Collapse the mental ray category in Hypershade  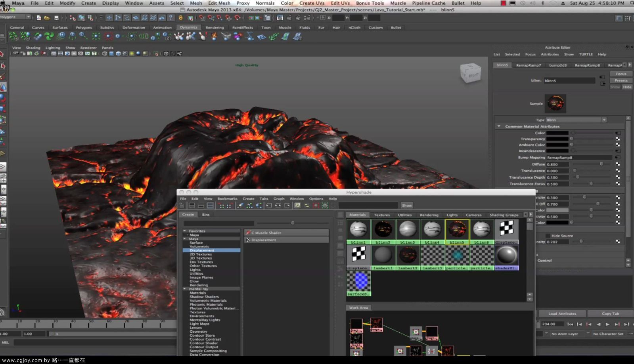(x=184, y=289)
